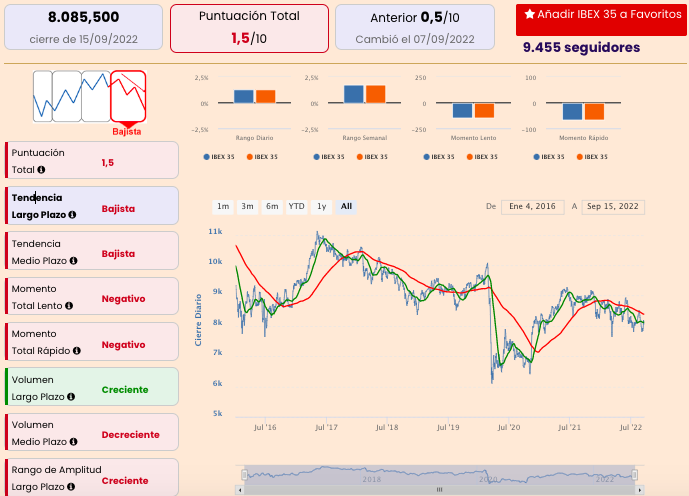Select the Momento Total Rápido card
Viewport: 689px width, 496px height.
click(92, 341)
